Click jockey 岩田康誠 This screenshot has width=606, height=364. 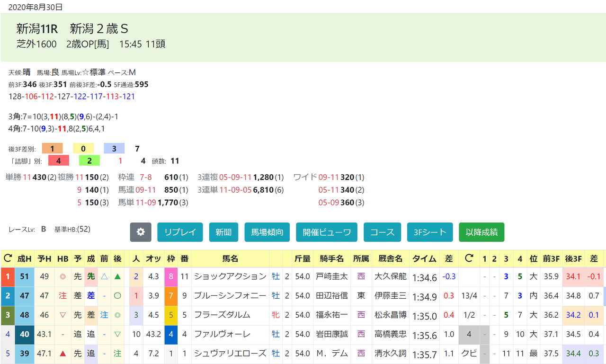click(332, 334)
